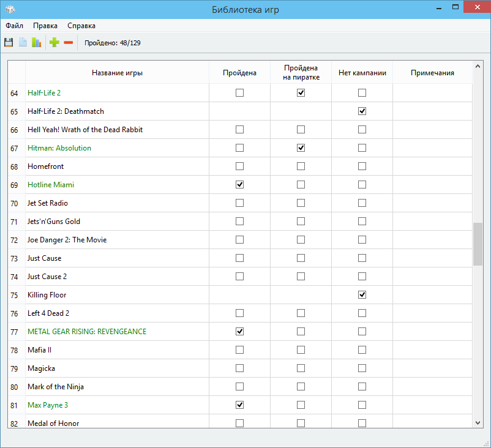Uncheck Нет кампании for Half-Life 2: Deathmatch

click(362, 111)
